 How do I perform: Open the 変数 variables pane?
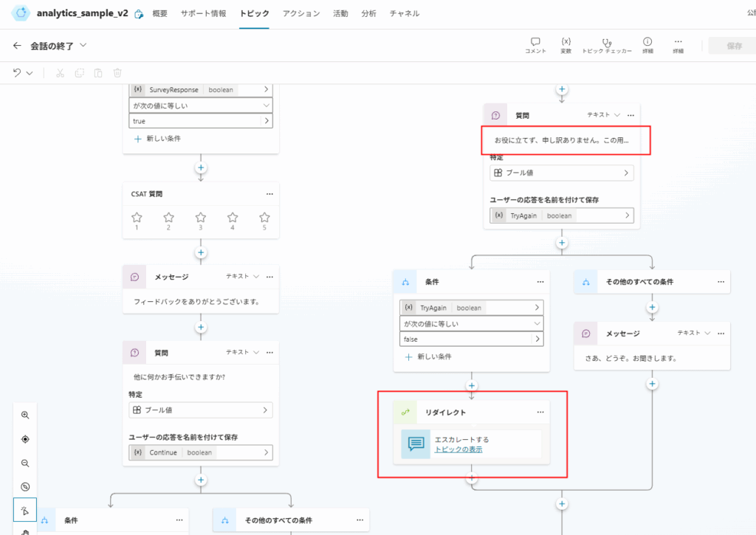click(x=566, y=45)
